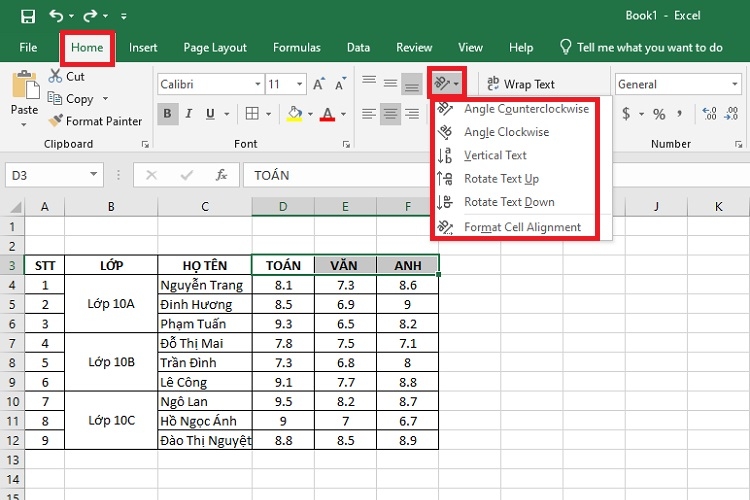
Task: Click the Borders icon
Action: coord(252,114)
